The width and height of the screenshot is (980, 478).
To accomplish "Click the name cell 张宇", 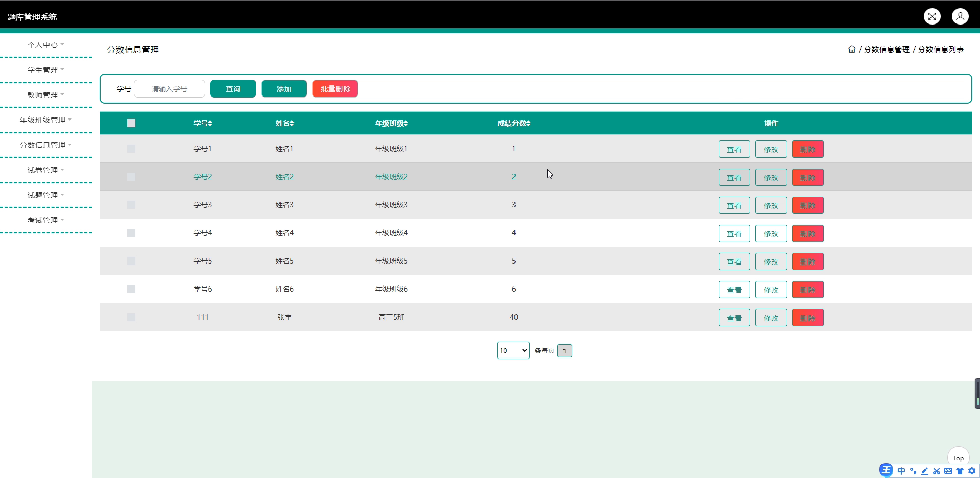I will [x=284, y=317].
